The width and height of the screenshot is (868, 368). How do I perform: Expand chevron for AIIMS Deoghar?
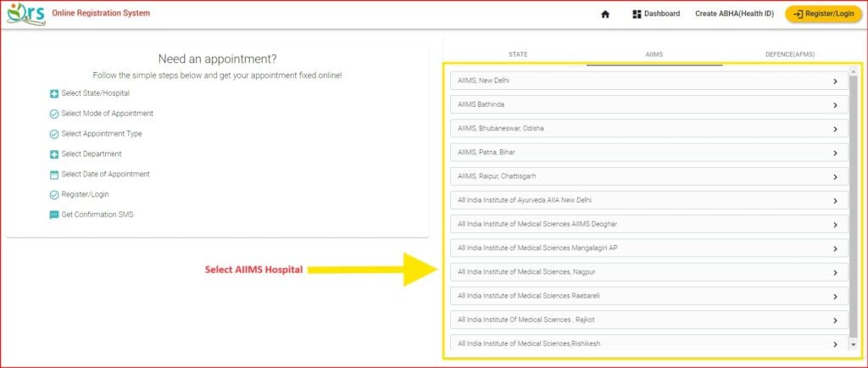835,225
